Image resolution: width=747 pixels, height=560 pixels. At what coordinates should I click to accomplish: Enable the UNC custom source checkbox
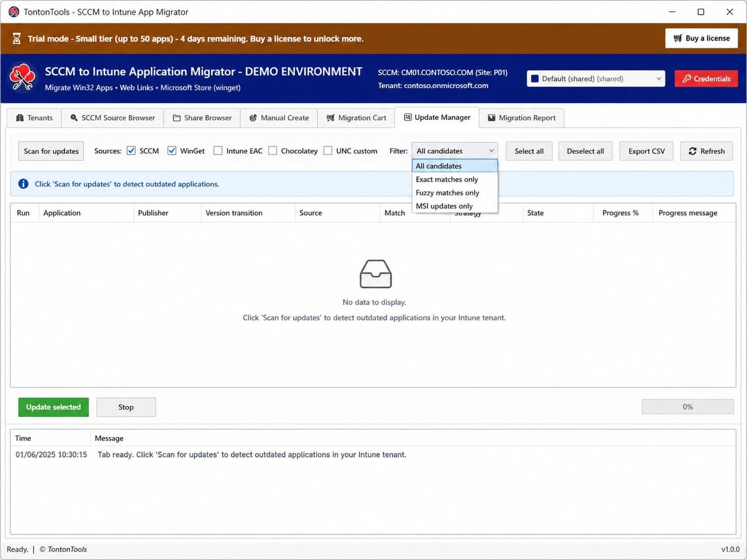[328, 151]
